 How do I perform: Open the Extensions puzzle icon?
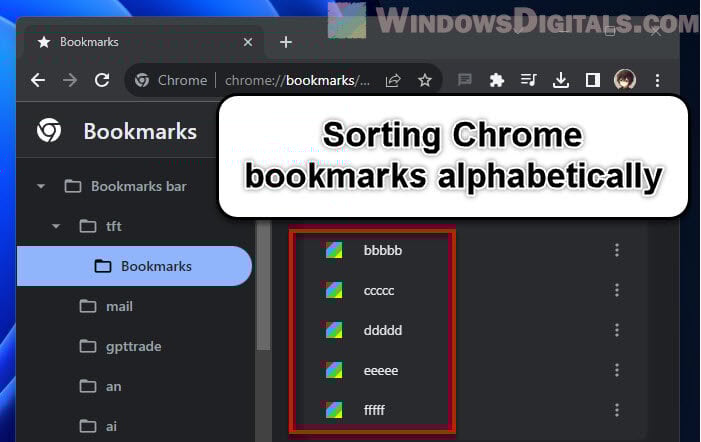(497, 80)
